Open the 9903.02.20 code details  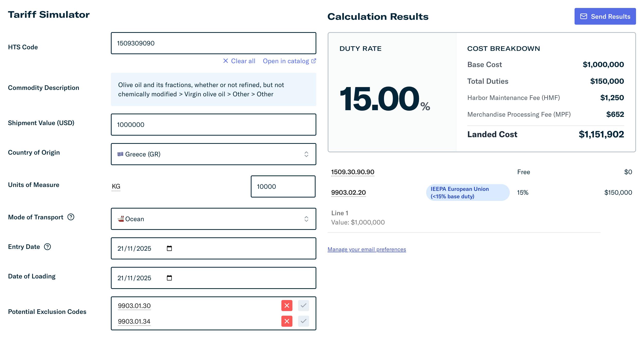pos(348,192)
